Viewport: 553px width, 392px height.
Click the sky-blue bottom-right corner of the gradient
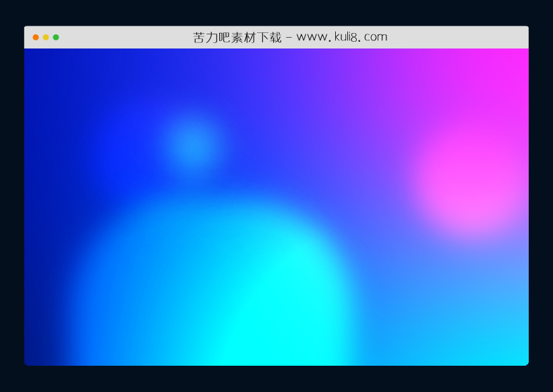coord(514,350)
